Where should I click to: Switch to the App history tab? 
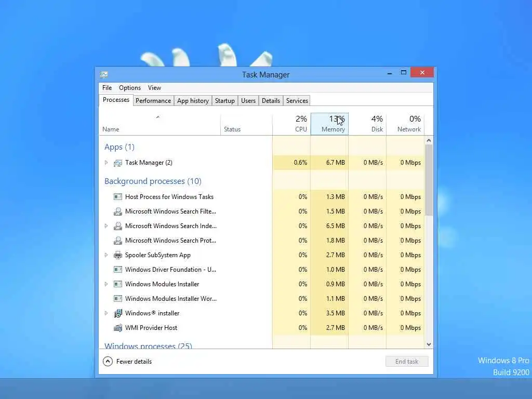pyautogui.click(x=193, y=101)
